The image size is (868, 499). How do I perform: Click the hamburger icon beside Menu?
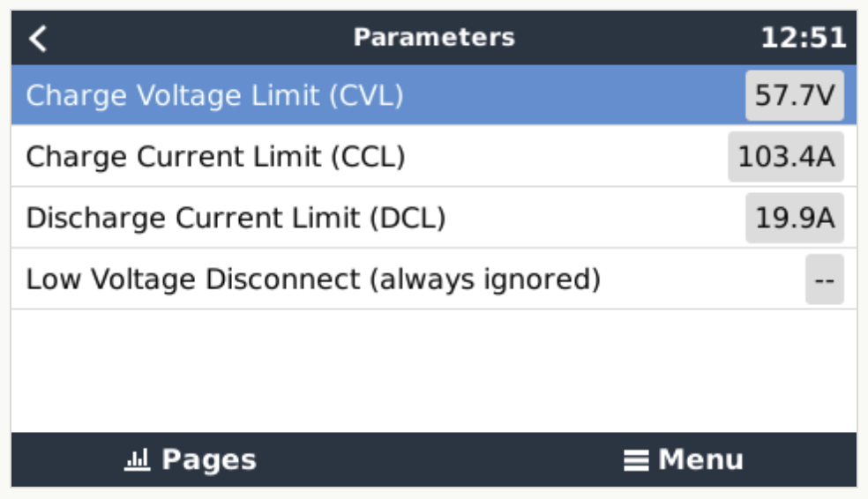pyautogui.click(x=636, y=460)
